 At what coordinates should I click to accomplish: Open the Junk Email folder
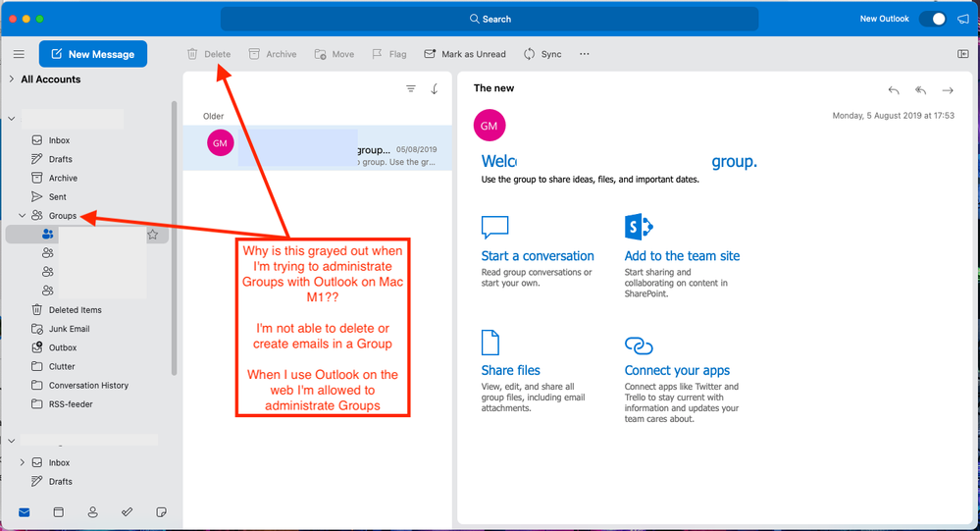tap(69, 329)
